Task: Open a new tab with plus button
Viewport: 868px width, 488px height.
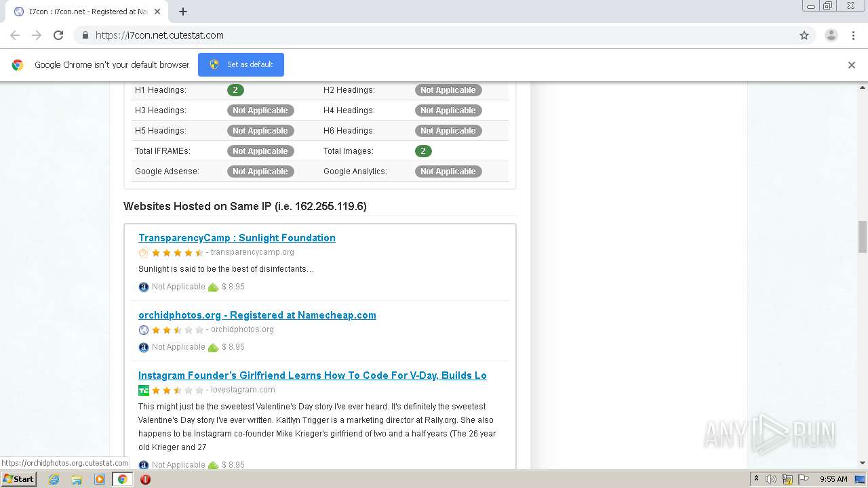Action: (183, 12)
